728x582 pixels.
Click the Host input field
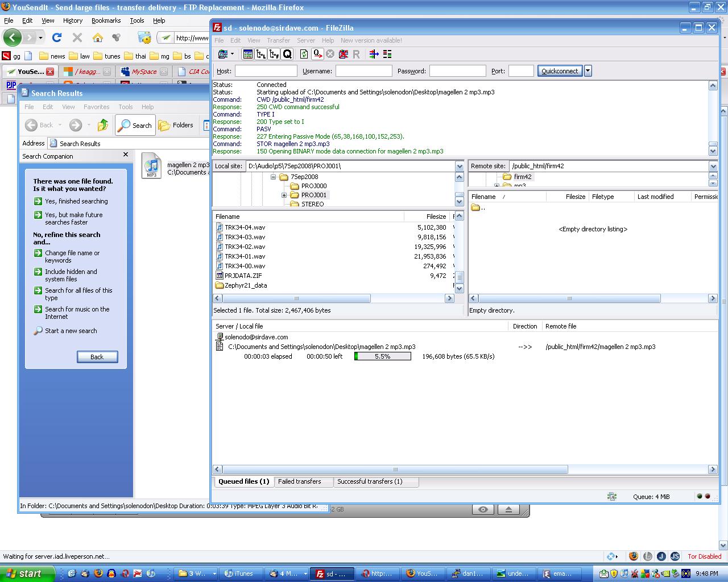point(266,71)
